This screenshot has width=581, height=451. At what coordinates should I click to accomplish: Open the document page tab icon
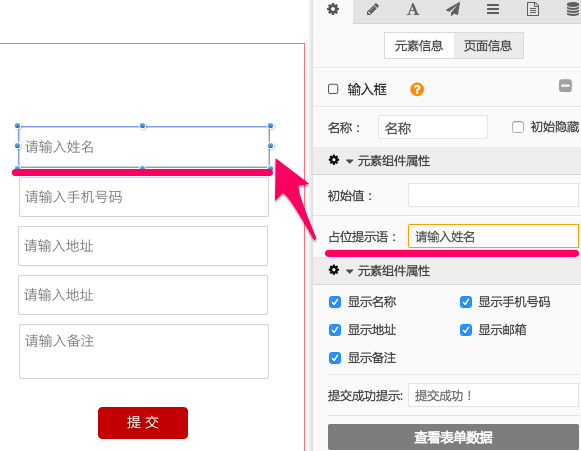tap(533, 9)
